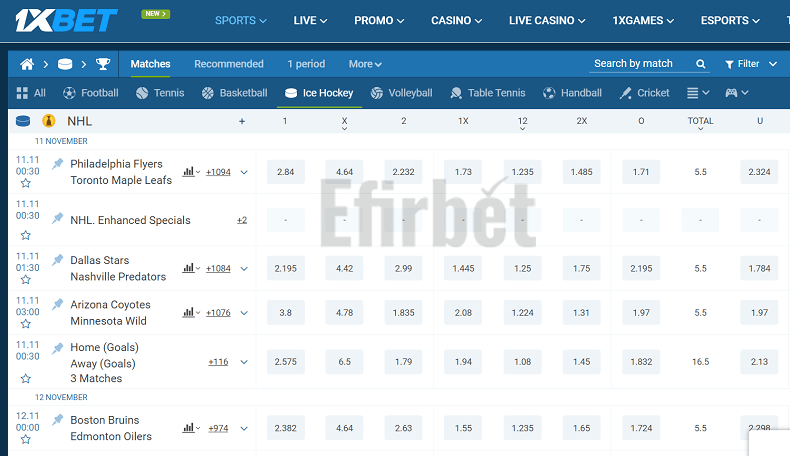This screenshot has width=790, height=456.
Task: Open +1076 additional markets link
Action: [218, 312]
